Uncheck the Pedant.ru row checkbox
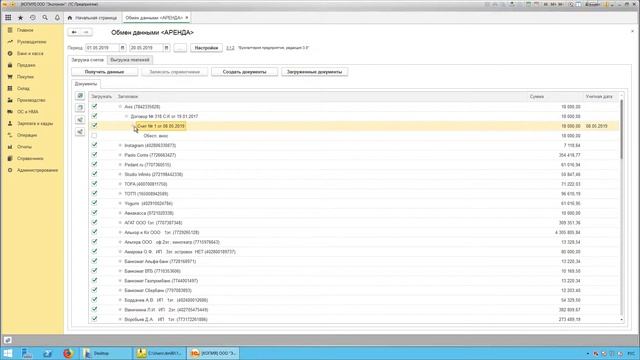The height and width of the screenshot is (360, 640). [94, 164]
